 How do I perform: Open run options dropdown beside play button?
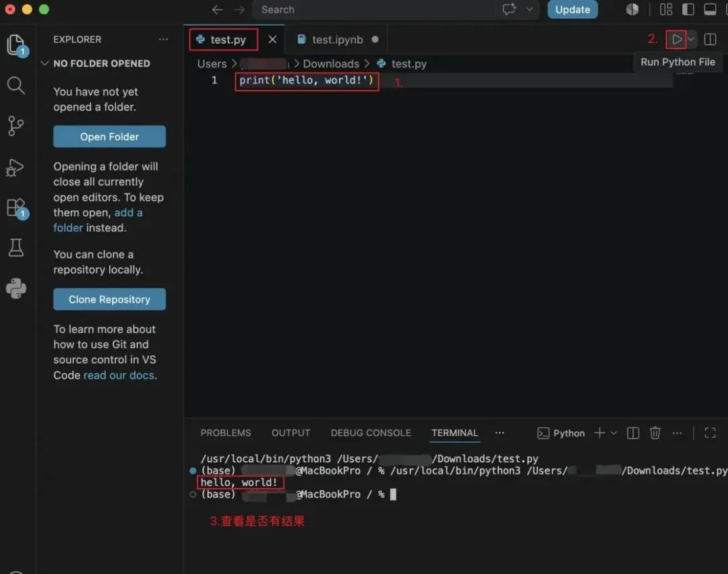(x=691, y=40)
